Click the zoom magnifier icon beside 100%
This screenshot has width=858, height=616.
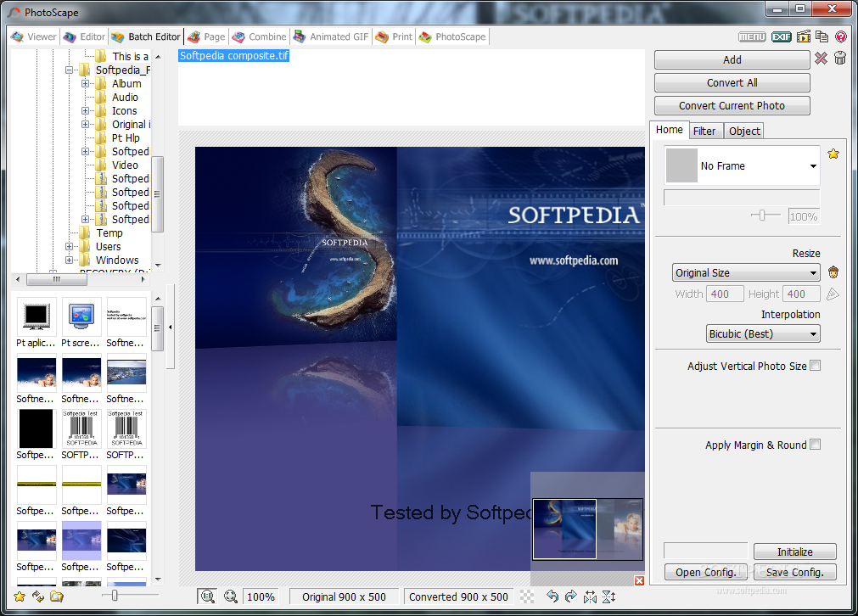coord(230,596)
